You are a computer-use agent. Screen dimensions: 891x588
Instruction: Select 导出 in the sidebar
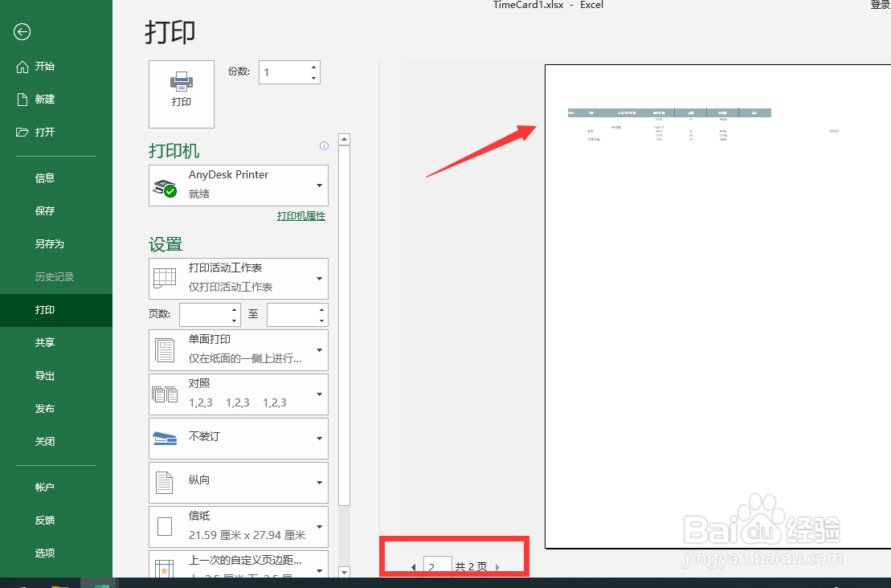tap(56, 376)
